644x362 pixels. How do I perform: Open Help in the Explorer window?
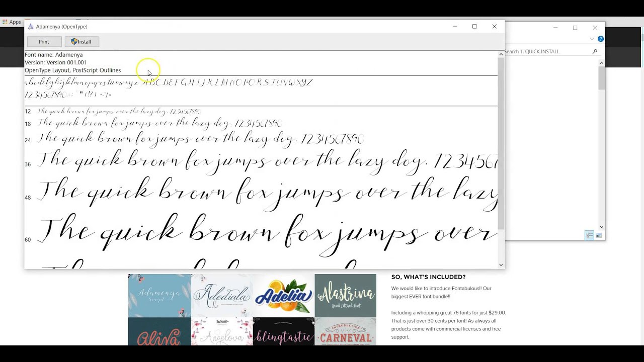[601, 39]
